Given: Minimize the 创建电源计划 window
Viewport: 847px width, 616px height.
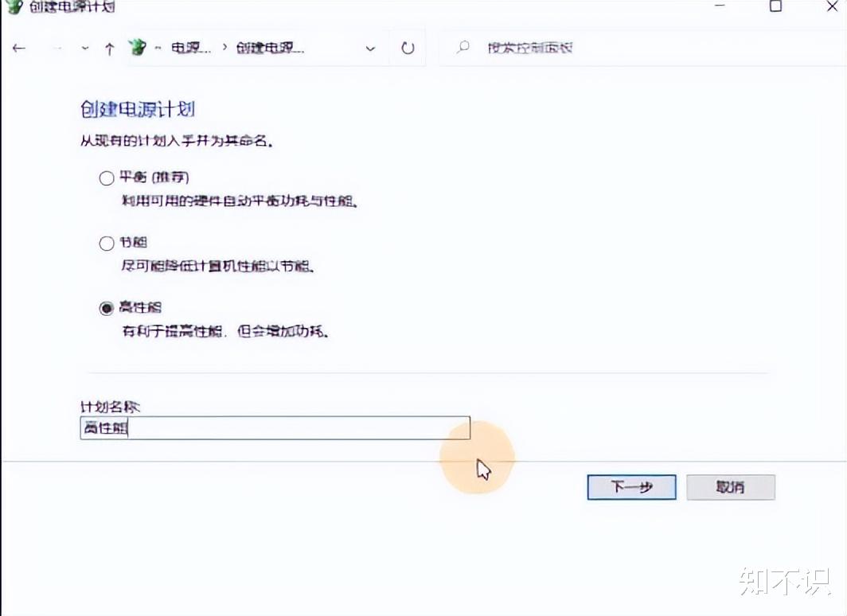Looking at the screenshot, I should (720, 6).
